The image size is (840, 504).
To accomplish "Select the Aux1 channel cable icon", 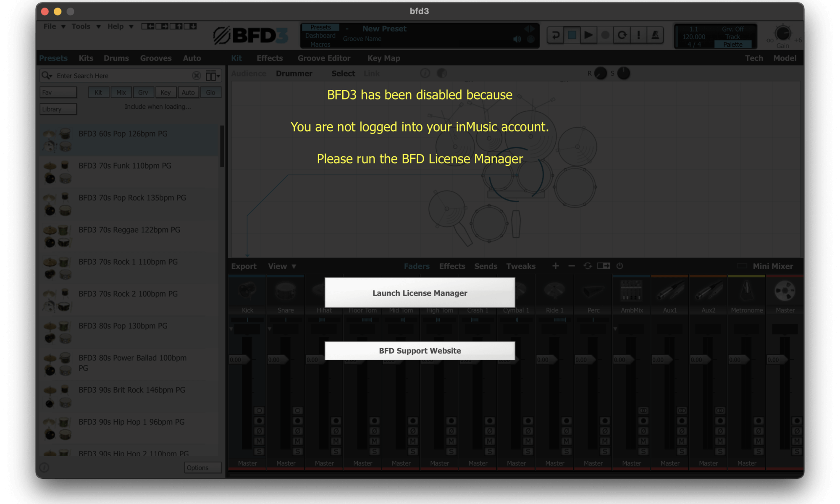I will pyautogui.click(x=670, y=291).
